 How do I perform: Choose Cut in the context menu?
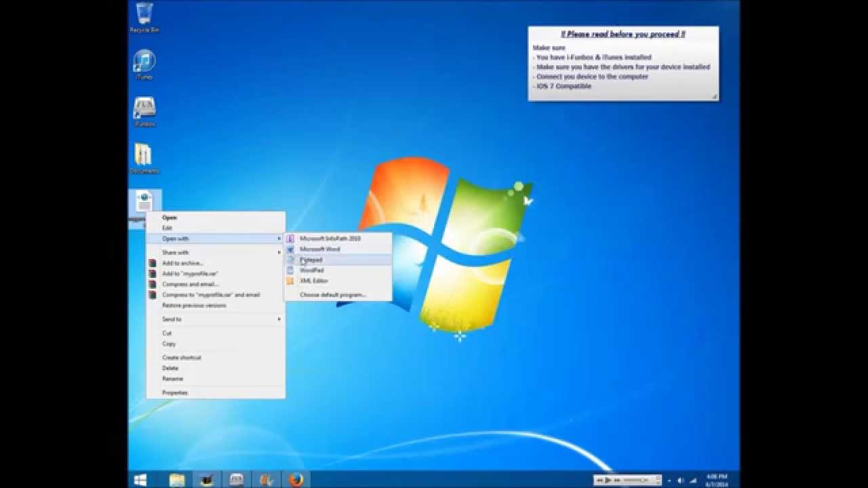(216, 333)
